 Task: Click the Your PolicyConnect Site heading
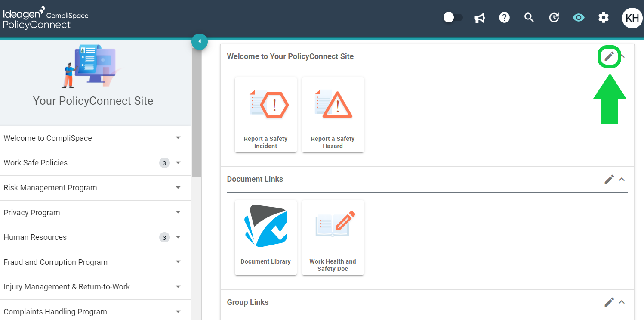coord(93,101)
